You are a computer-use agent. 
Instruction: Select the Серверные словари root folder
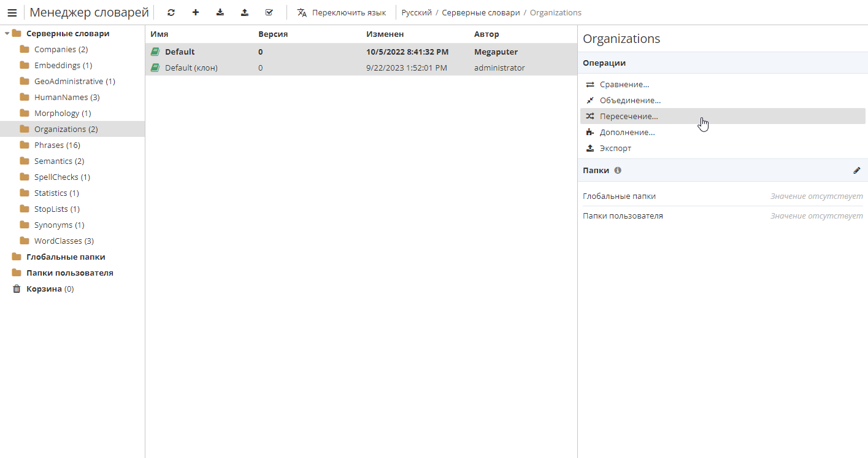tap(68, 33)
